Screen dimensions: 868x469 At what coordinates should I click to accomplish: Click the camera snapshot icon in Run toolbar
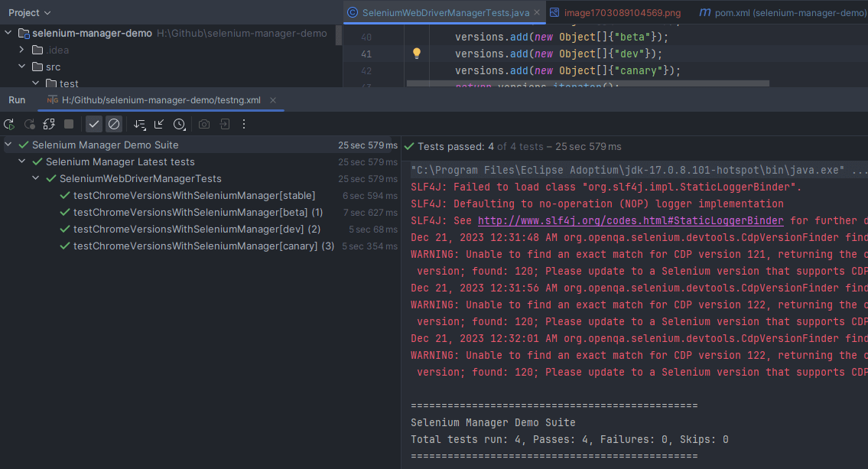[202, 124]
